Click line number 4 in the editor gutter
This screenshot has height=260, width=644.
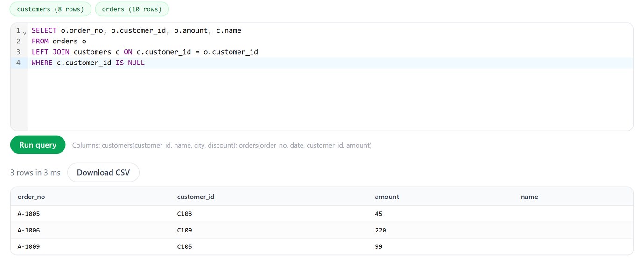[x=18, y=63]
